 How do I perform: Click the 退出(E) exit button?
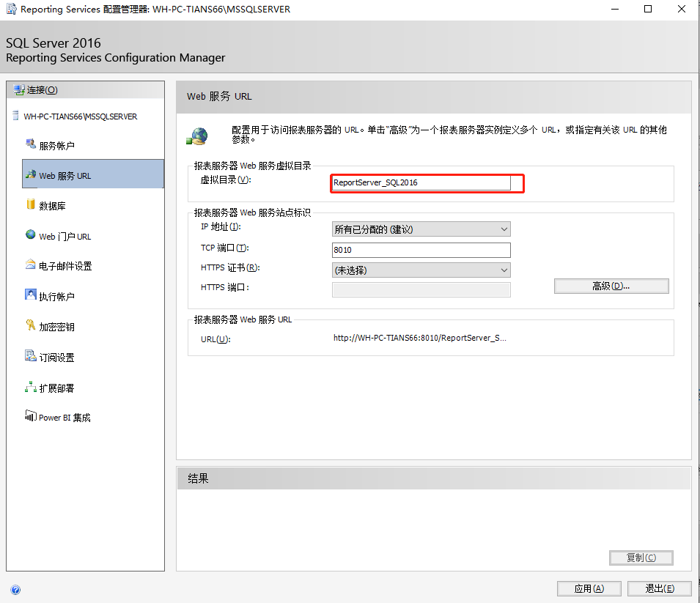click(660, 589)
